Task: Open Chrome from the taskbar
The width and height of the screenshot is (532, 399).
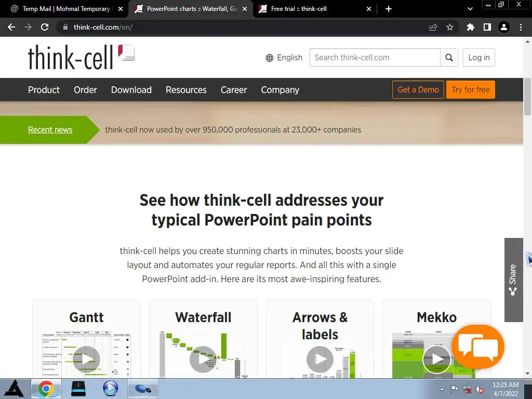Action: coord(46,389)
